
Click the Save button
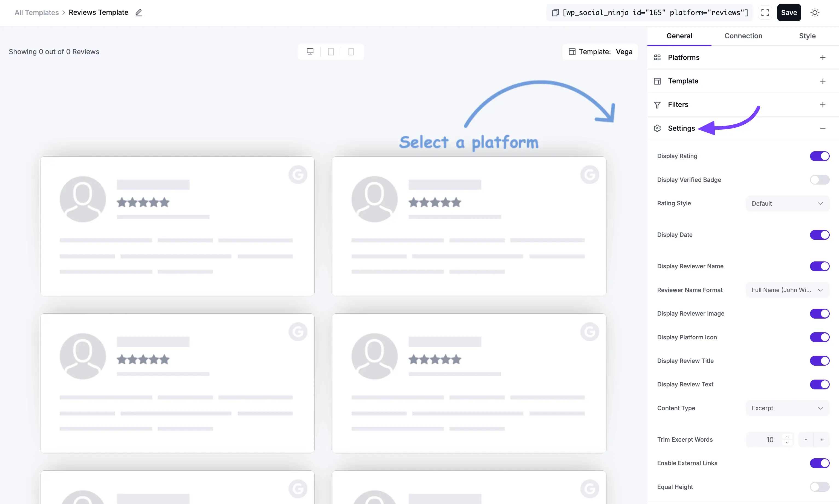[789, 13]
